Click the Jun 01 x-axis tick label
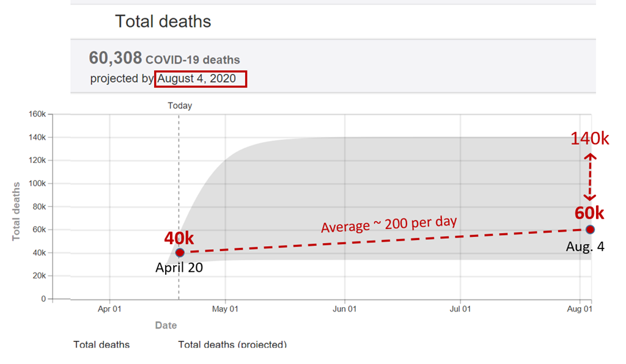The image size is (626, 364). pyautogui.click(x=345, y=309)
